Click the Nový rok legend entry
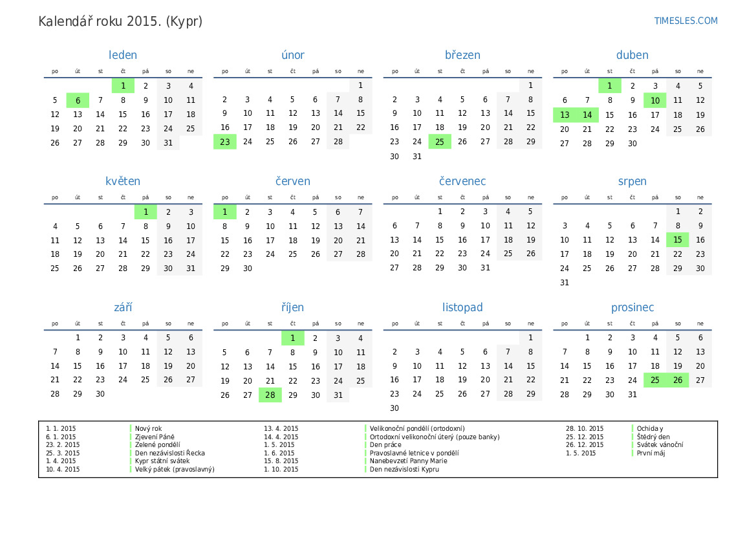 pyautogui.click(x=149, y=428)
